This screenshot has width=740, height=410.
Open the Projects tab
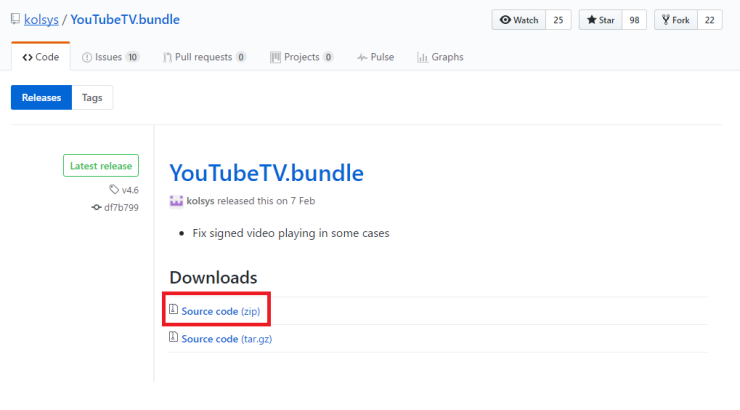[302, 57]
